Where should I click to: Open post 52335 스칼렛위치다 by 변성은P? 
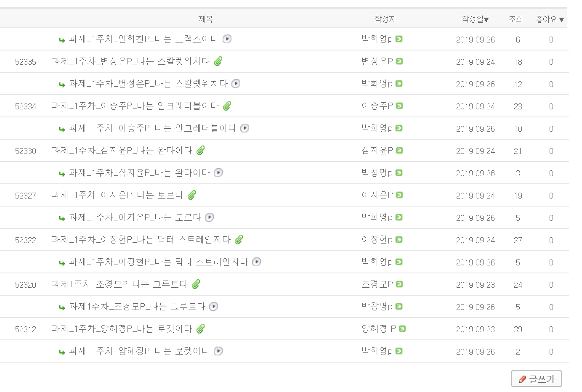point(131,61)
